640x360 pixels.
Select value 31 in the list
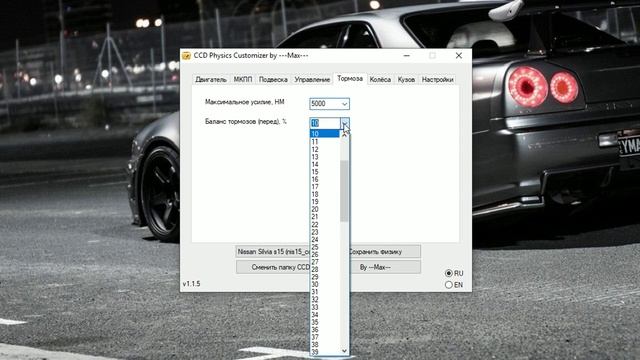pyautogui.click(x=325, y=292)
